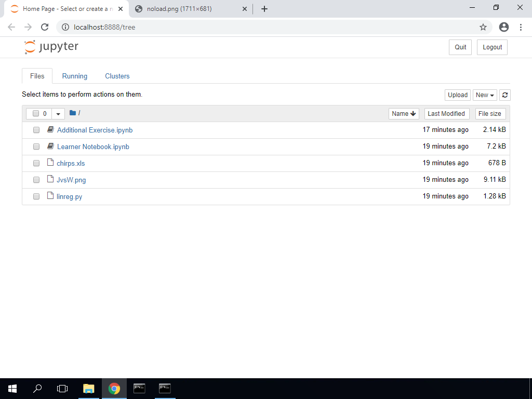The image size is (532, 399).
Task: Bookmark this page with the star icon
Action: (483, 27)
